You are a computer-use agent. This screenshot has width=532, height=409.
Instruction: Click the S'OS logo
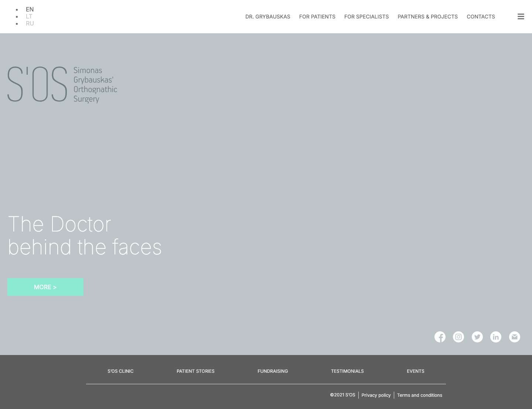pos(62,84)
